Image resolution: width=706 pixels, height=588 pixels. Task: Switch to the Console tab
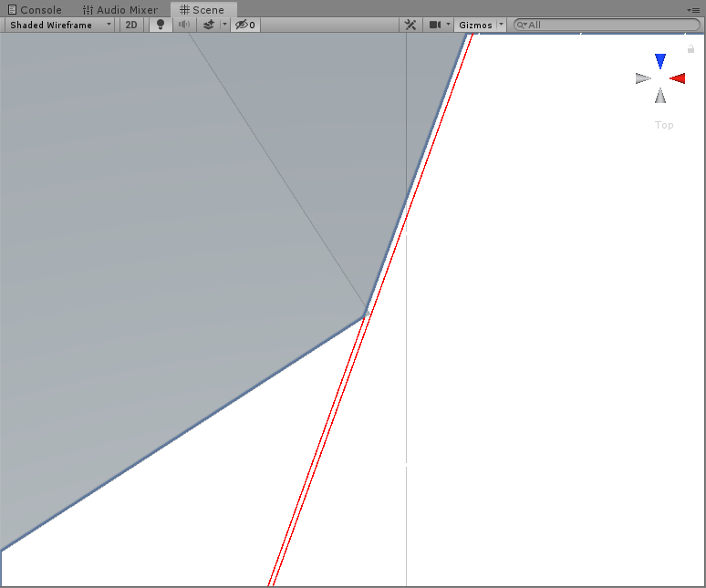[x=35, y=9]
